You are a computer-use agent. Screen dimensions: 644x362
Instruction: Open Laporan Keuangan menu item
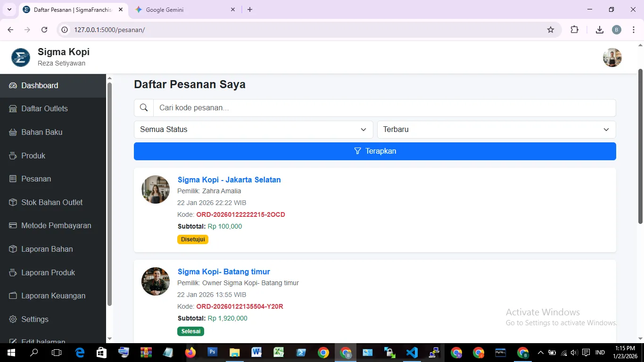[x=53, y=296]
